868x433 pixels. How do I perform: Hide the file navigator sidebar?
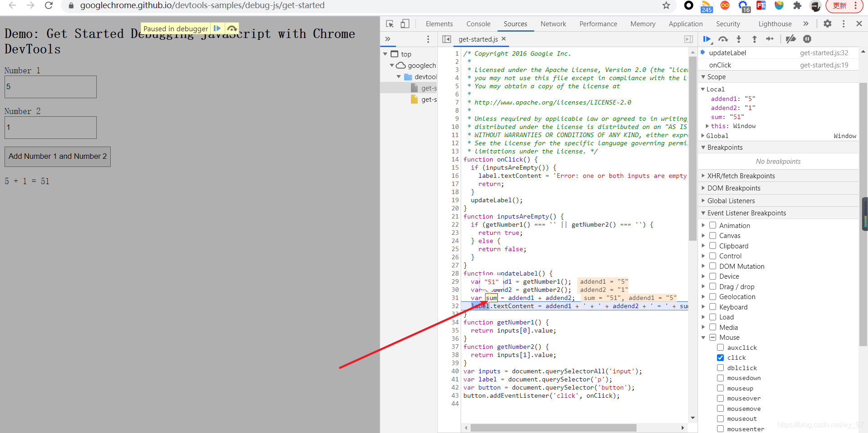pos(447,39)
